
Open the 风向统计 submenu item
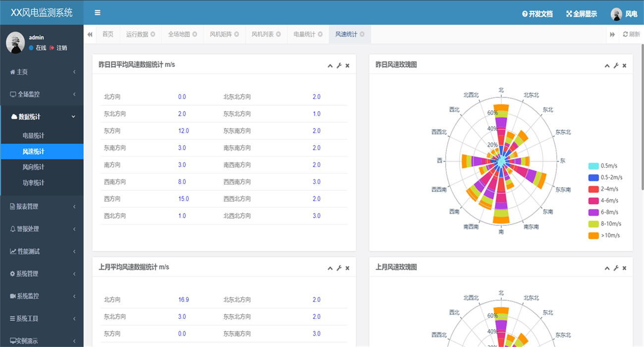click(42, 167)
